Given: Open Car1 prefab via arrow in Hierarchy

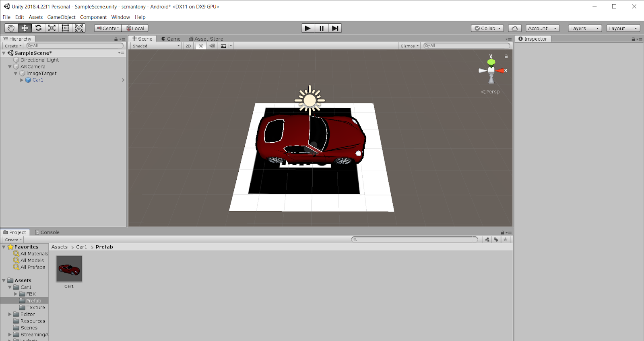Looking at the screenshot, I should (x=123, y=80).
